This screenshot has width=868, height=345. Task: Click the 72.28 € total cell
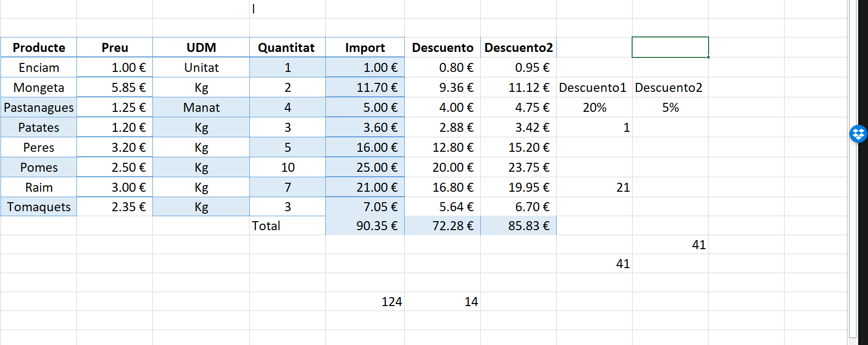pos(442,226)
